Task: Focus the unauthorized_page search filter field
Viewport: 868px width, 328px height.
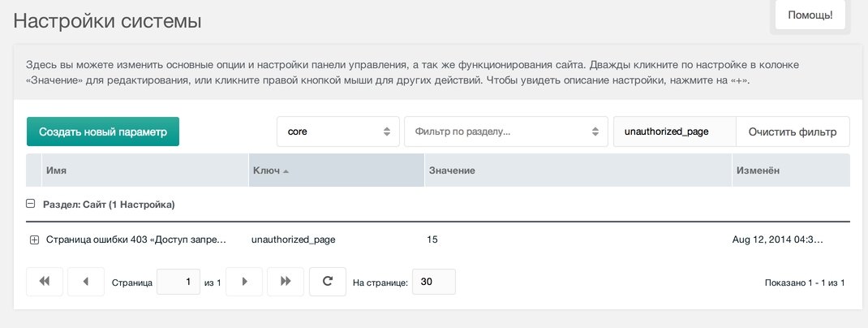Action: point(674,132)
